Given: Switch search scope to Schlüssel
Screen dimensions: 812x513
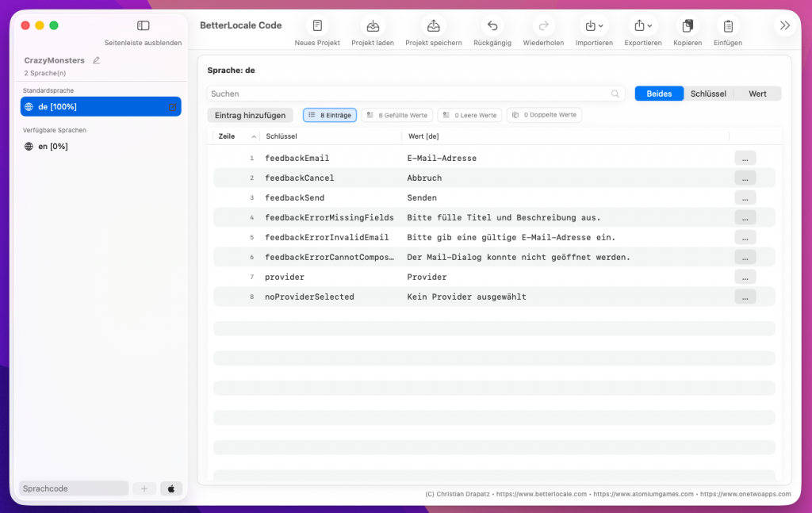Looking at the screenshot, I should pyautogui.click(x=708, y=94).
